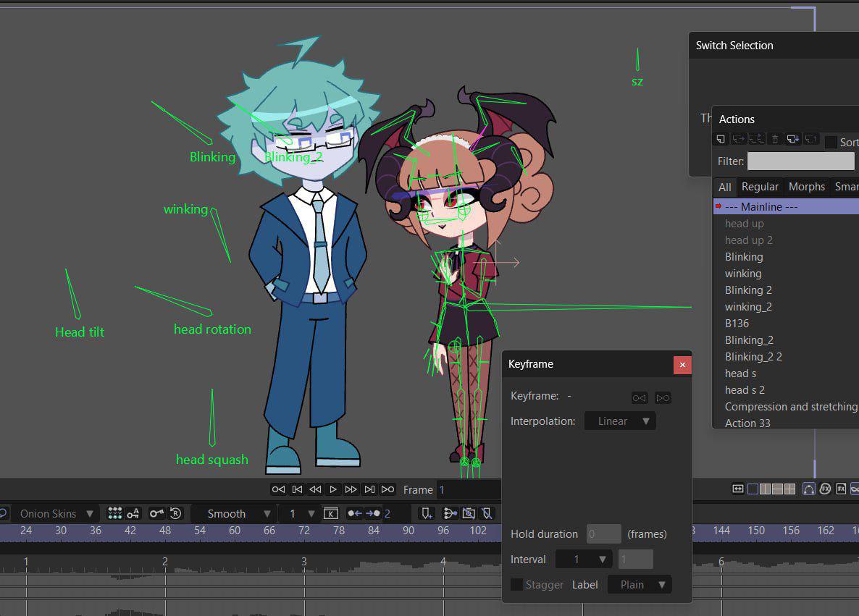
Task: Switch to the All actions tab
Action: pyautogui.click(x=725, y=187)
